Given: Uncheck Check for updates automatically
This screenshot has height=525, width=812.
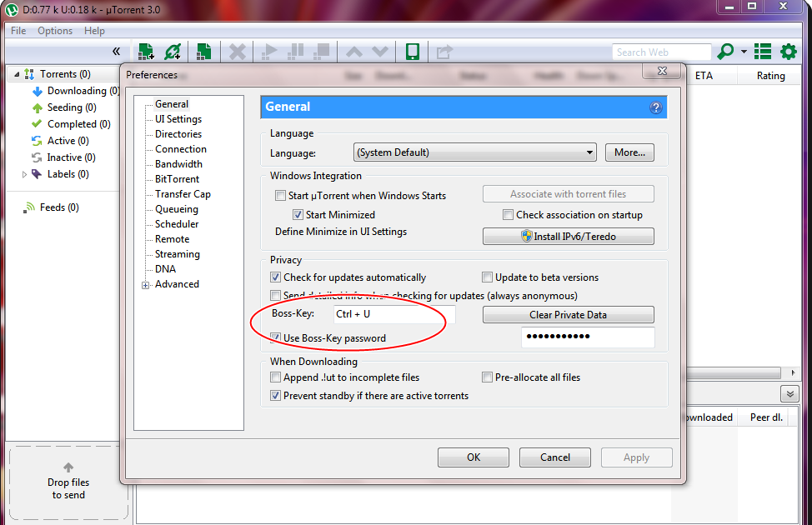Looking at the screenshot, I should [x=275, y=277].
